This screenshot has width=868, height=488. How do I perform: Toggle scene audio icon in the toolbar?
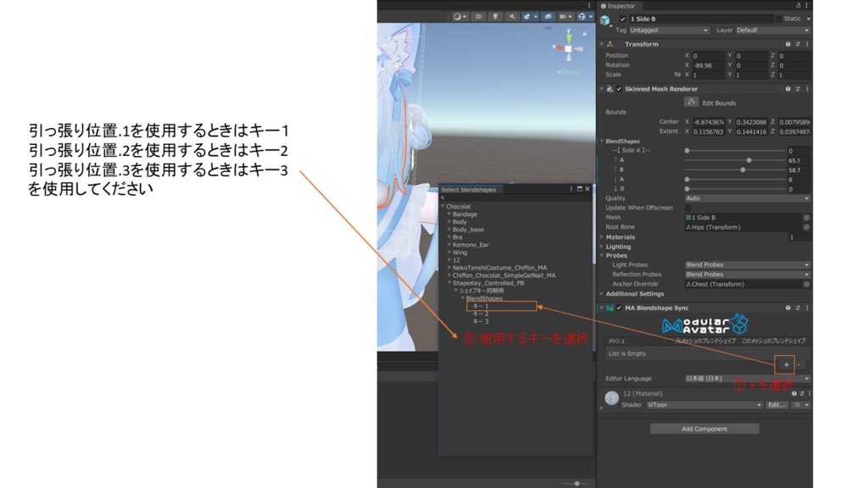pos(512,17)
